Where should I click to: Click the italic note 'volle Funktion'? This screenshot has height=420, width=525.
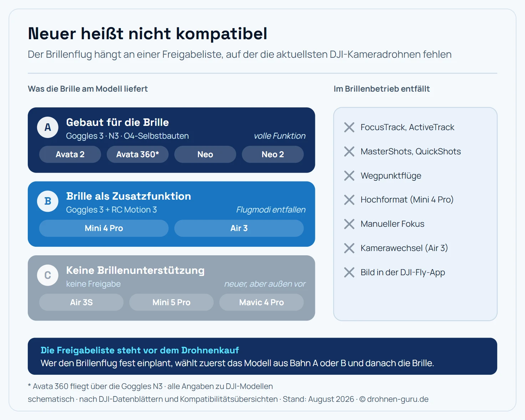click(x=280, y=136)
